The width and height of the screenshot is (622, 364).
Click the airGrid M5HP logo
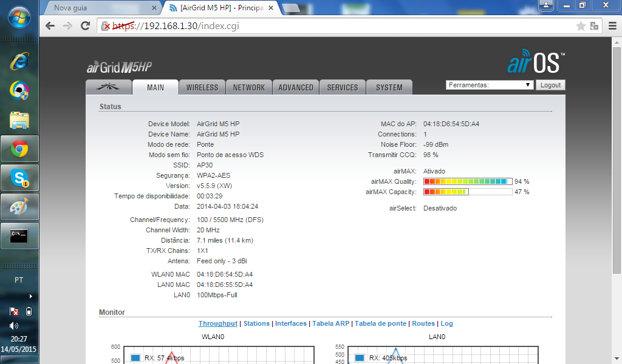[120, 67]
